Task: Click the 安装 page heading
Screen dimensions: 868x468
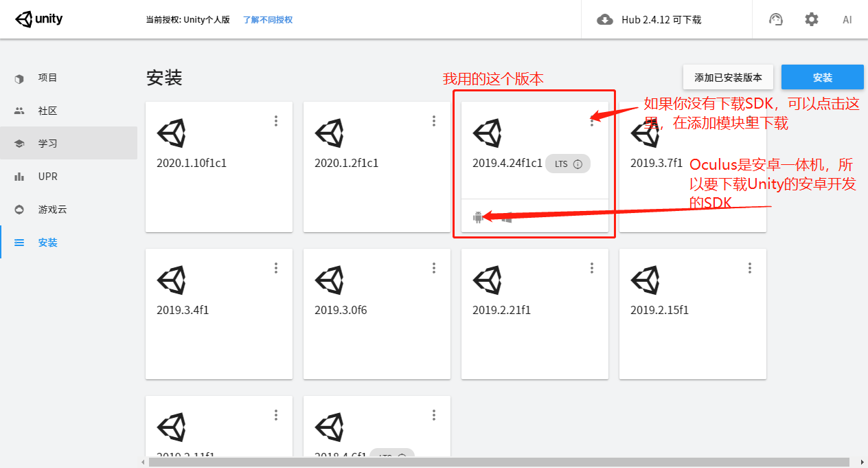Action: click(164, 78)
